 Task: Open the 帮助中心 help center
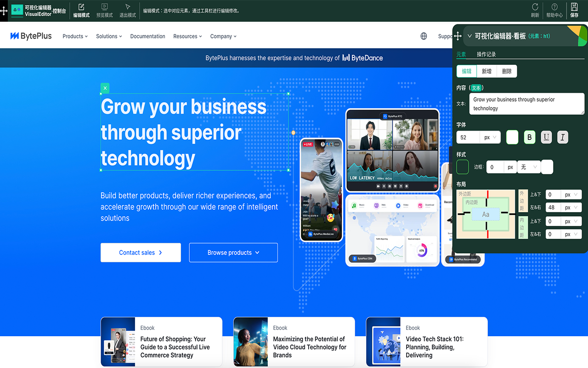554,10
